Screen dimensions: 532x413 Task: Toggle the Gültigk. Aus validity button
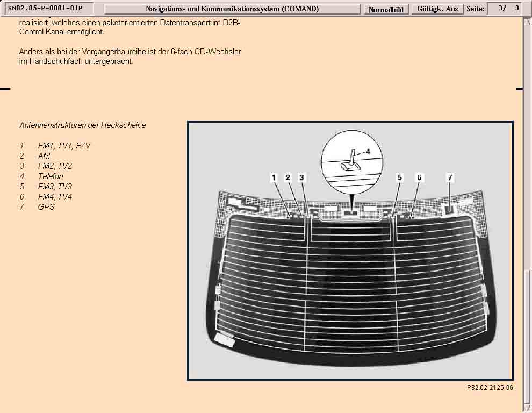pyautogui.click(x=437, y=9)
